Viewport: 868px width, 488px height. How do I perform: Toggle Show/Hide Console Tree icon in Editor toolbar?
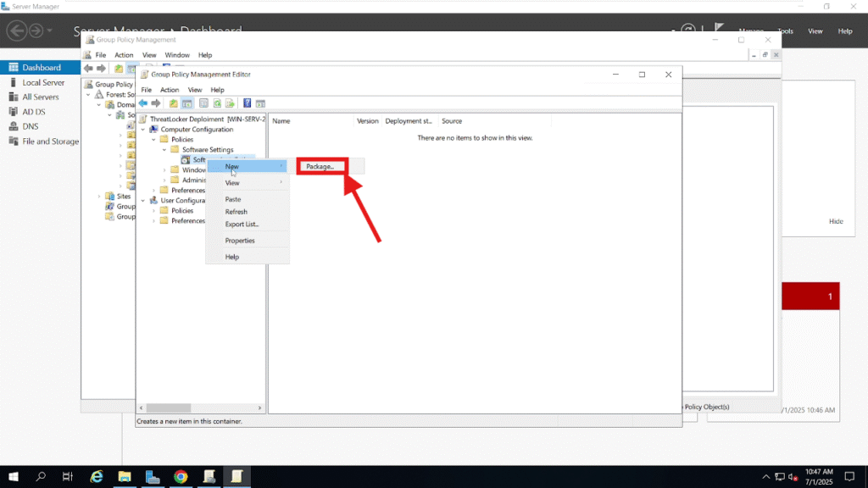(187, 103)
